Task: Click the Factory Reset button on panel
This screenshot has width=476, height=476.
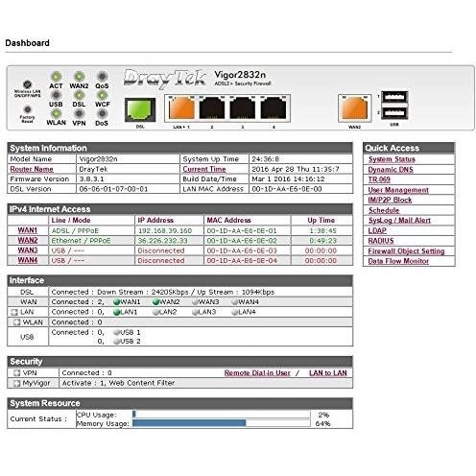Action: point(28,109)
